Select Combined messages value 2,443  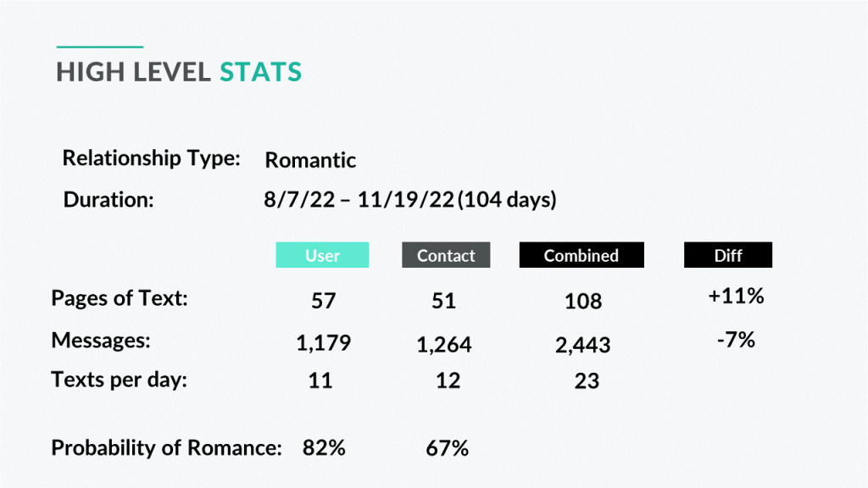point(583,346)
